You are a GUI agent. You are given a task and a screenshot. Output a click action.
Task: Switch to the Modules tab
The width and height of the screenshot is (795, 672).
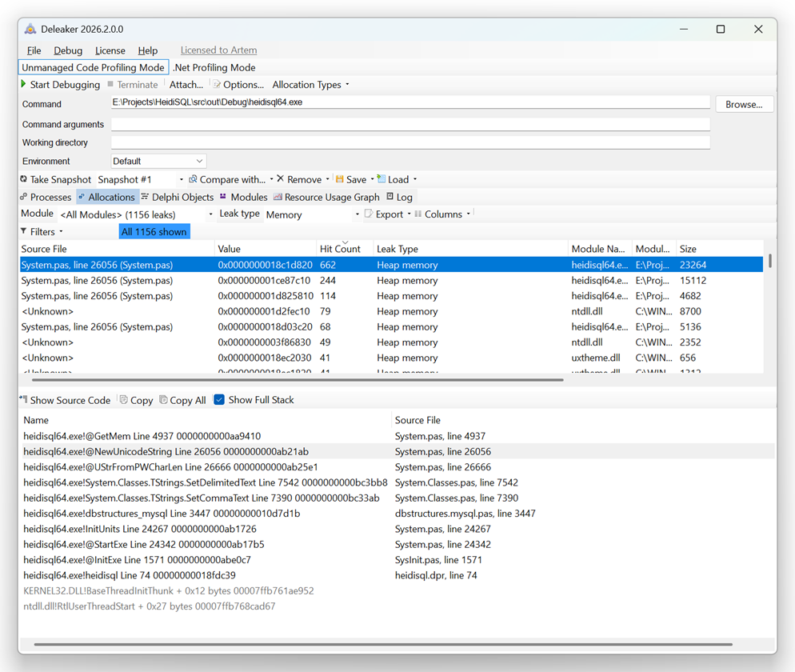[x=243, y=197]
